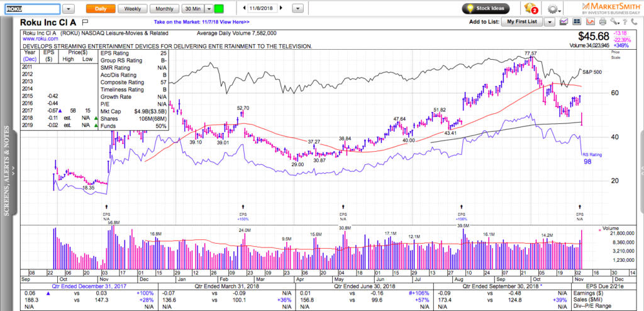Screen dimensions: 644x311
Task: Select the 30 Min intraday tab
Action: click(x=192, y=9)
